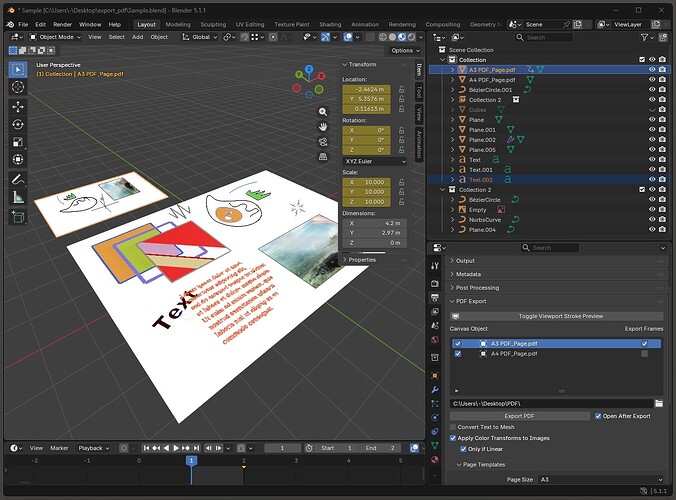Open the Modifiers wrench tab icon

tap(435, 390)
